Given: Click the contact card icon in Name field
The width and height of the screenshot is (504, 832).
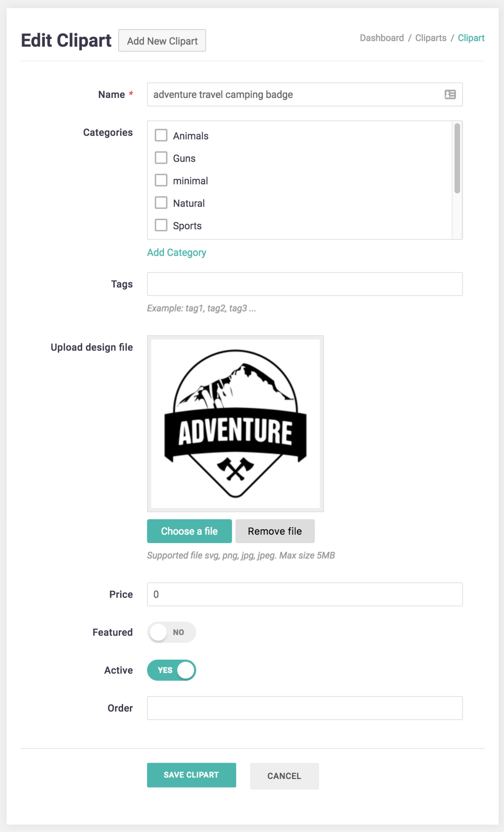Looking at the screenshot, I should pos(450,95).
